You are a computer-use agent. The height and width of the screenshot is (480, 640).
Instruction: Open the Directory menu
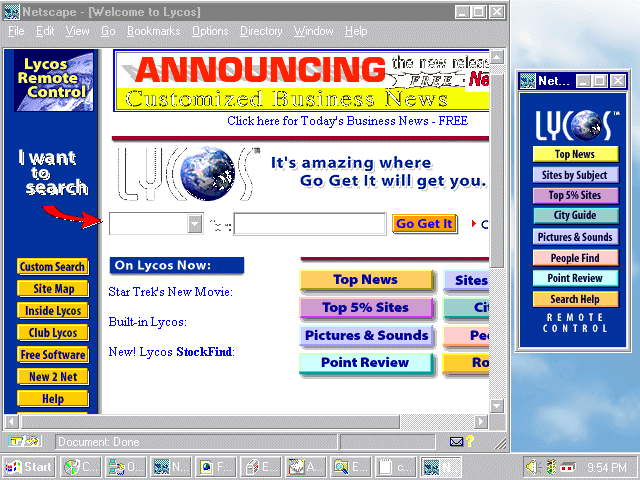click(x=261, y=31)
